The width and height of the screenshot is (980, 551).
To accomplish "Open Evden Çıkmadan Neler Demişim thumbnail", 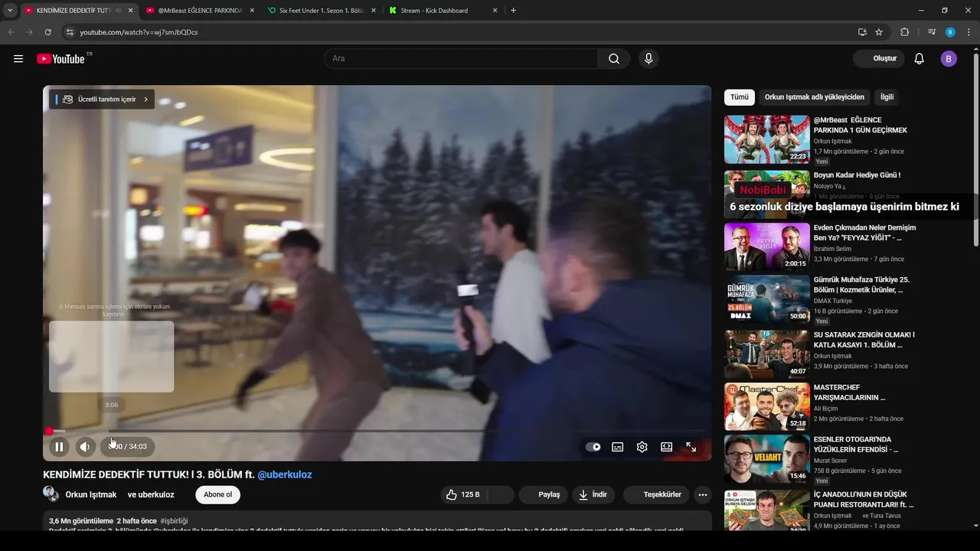I will (x=766, y=246).
